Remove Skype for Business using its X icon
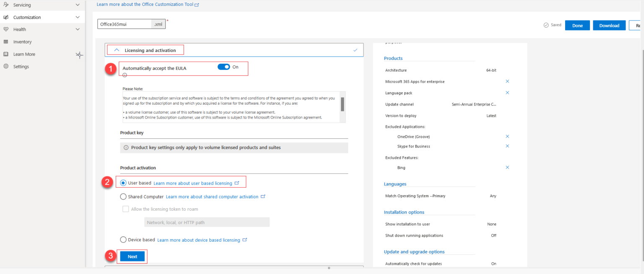The image size is (644, 274). (507, 146)
